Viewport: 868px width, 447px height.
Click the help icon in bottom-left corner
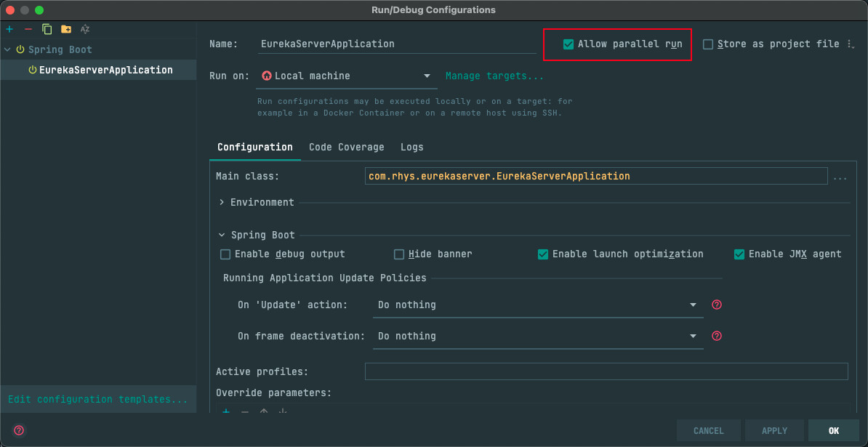[x=19, y=430]
